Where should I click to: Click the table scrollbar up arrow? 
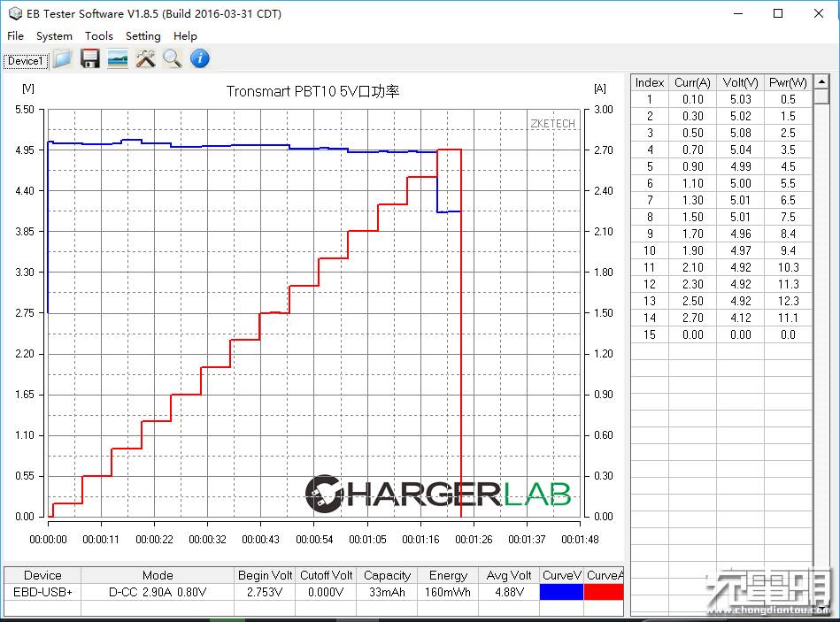[x=821, y=81]
